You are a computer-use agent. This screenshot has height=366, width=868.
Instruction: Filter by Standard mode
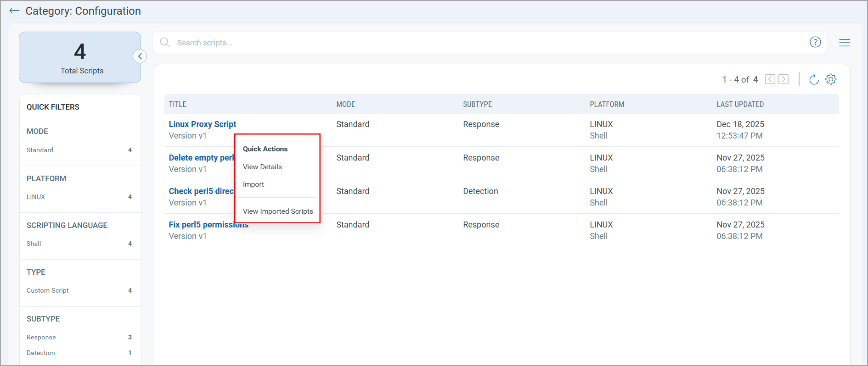pos(40,150)
